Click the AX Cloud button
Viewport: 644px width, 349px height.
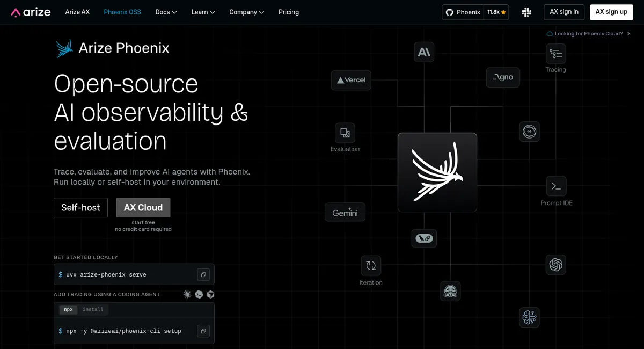pyautogui.click(x=143, y=208)
